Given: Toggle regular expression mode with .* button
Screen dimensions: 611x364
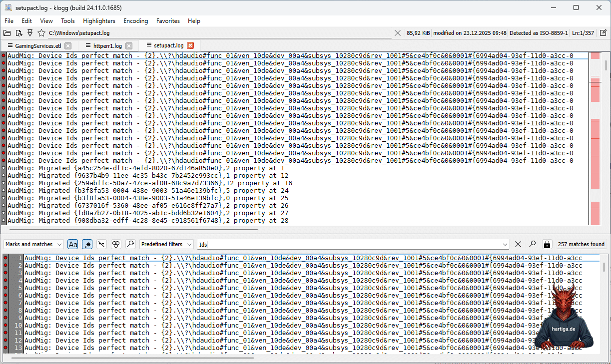Looking at the screenshot, I should 87,244.
